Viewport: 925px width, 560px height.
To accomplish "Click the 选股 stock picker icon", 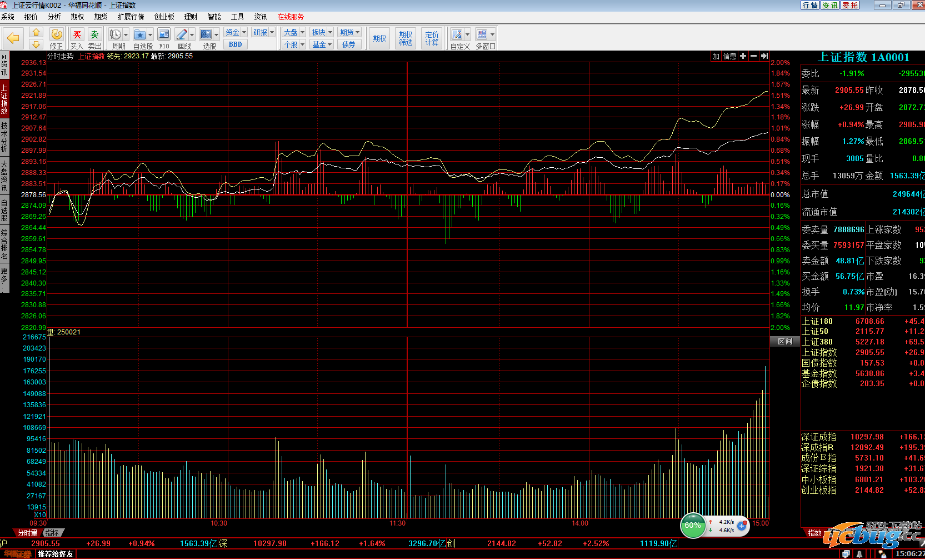I will coord(206,34).
